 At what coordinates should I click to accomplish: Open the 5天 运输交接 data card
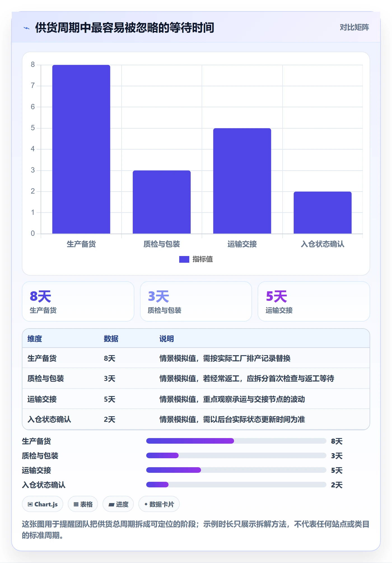click(314, 301)
